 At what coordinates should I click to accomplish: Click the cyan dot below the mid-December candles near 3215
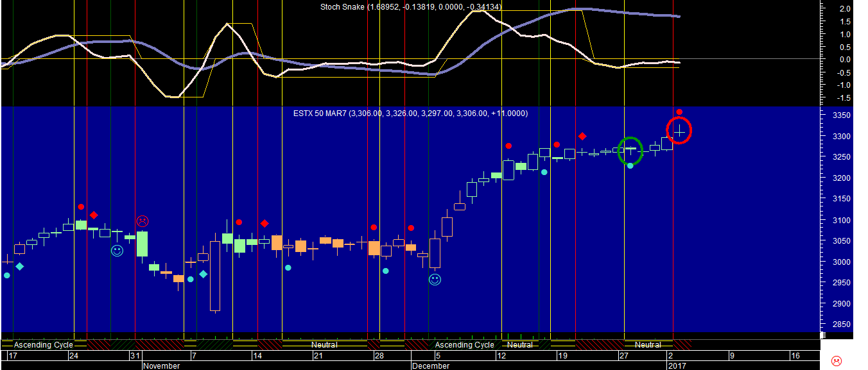(x=544, y=171)
